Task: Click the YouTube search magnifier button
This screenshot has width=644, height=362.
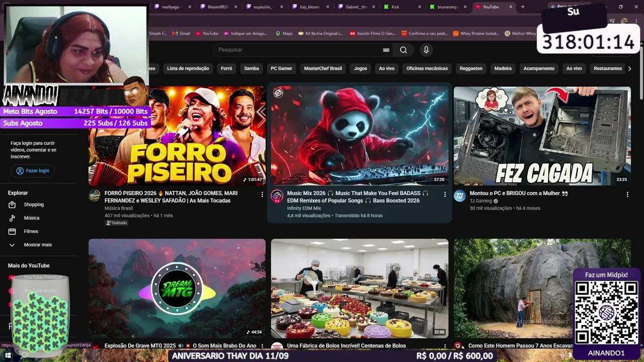Action: (x=404, y=50)
